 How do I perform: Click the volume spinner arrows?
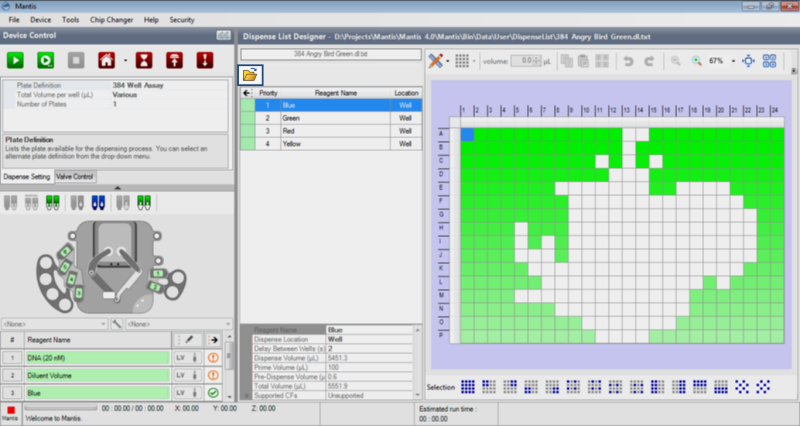(x=536, y=61)
